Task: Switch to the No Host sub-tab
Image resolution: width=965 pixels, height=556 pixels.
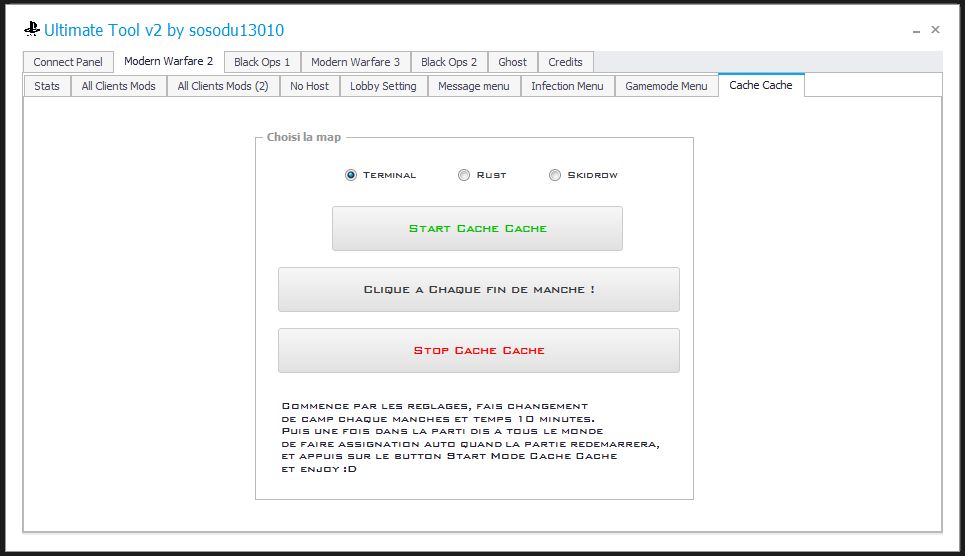Action: point(310,86)
